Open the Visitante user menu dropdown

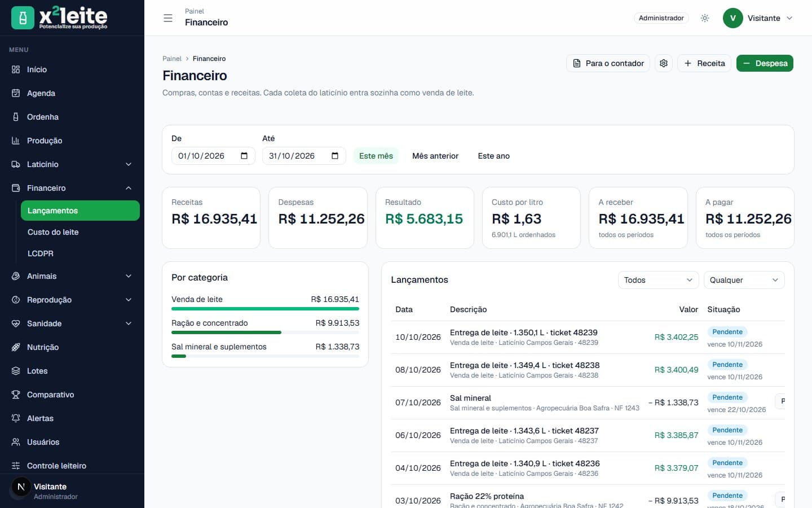(x=758, y=18)
